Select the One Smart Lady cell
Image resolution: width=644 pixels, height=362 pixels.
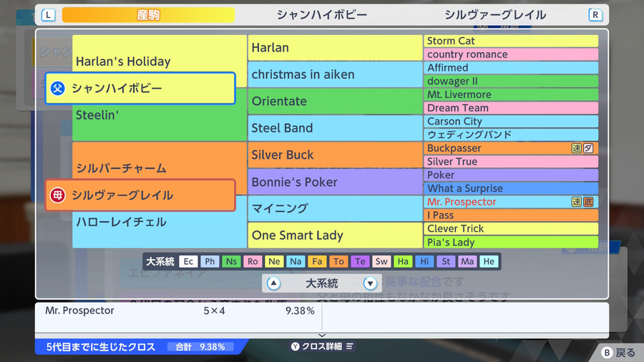point(335,235)
